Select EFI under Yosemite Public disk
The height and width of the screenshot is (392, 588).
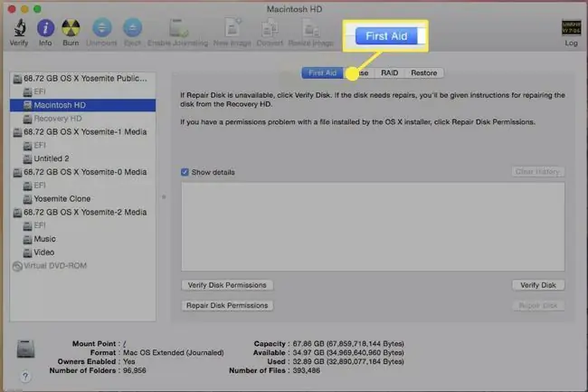click(x=83, y=91)
